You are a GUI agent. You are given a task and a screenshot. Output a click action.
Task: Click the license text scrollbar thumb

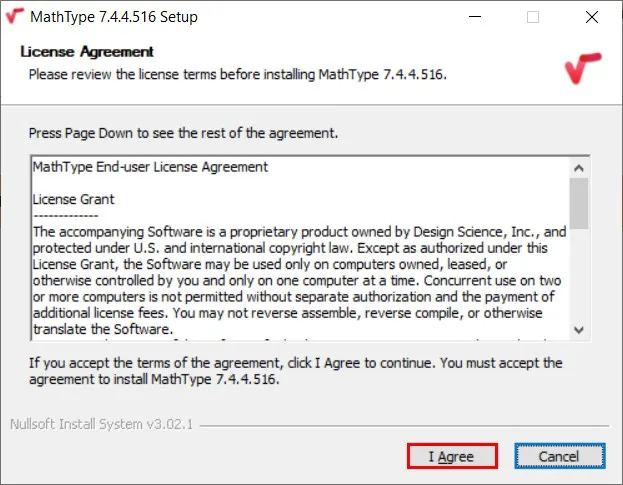click(579, 204)
